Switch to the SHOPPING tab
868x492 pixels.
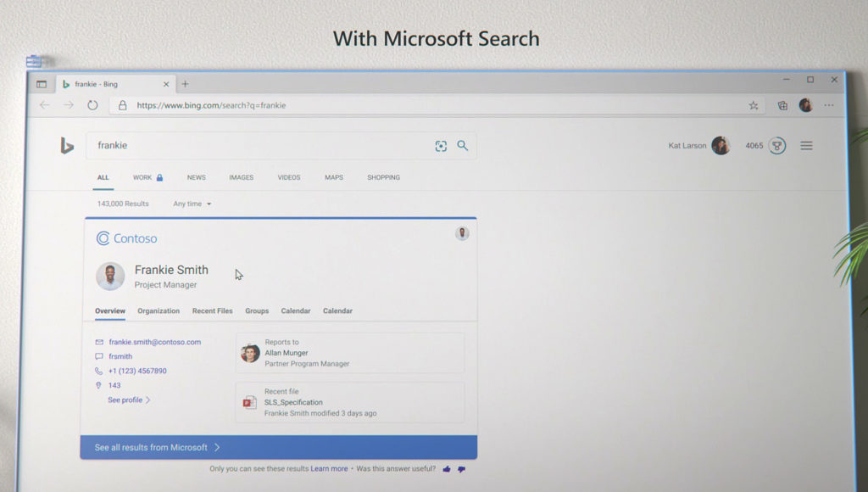384,177
